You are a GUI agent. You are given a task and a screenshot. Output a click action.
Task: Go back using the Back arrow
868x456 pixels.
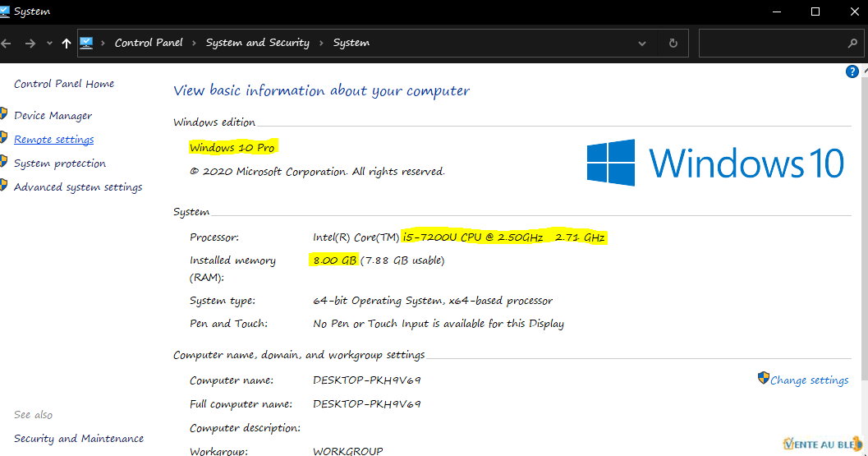pos(6,44)
